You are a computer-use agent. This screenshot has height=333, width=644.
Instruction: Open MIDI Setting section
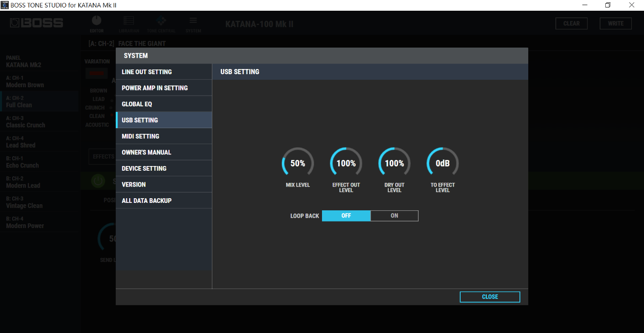click(x=164, y=136)
